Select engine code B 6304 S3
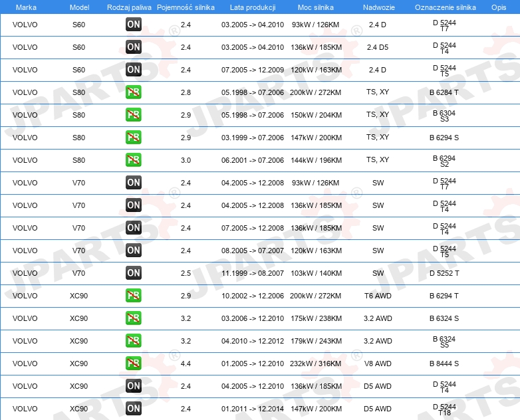This screenshot has height=420, width=520. [444, 116]
